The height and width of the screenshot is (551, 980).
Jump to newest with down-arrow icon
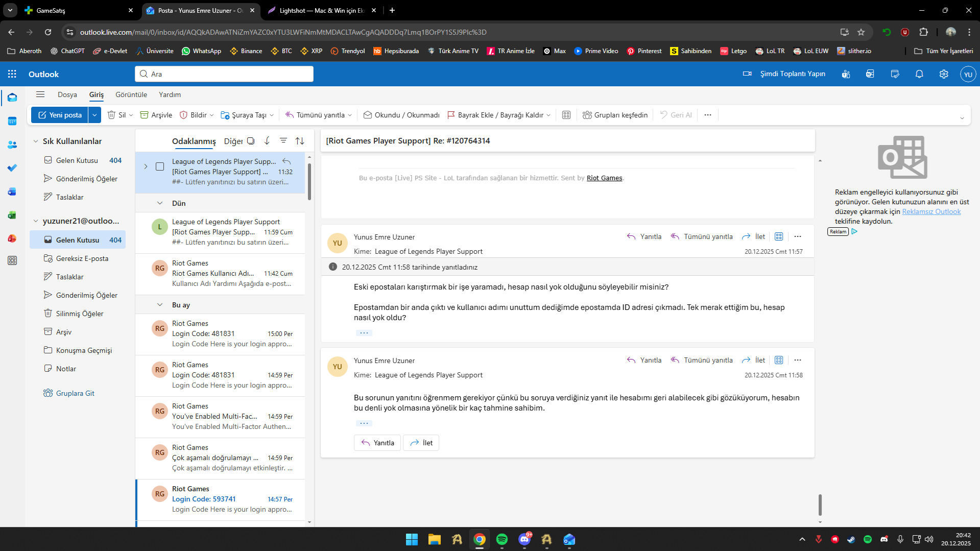click(267, 141)
